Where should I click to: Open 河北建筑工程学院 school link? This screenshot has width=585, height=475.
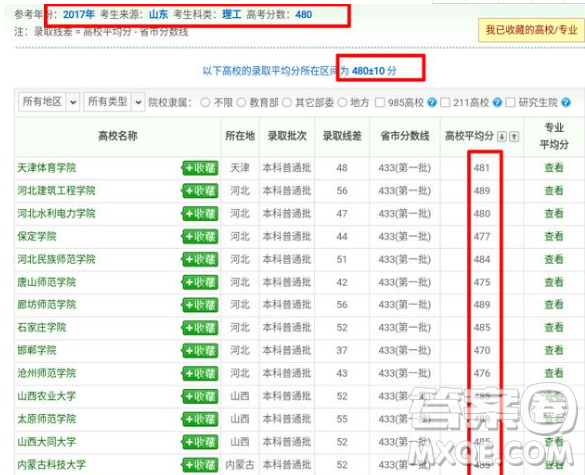56,191
